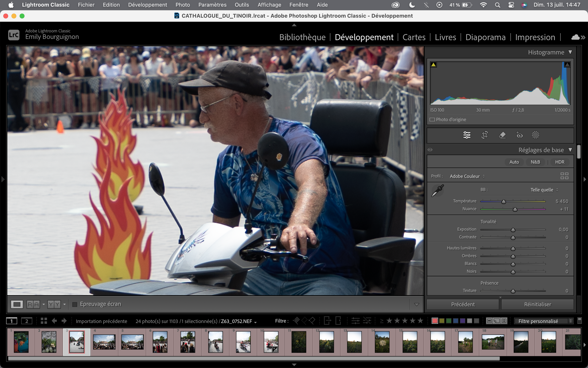Check the Photo d'origine box
The width and height of the screenshot is (588, 368).
[x=432, y=120]
